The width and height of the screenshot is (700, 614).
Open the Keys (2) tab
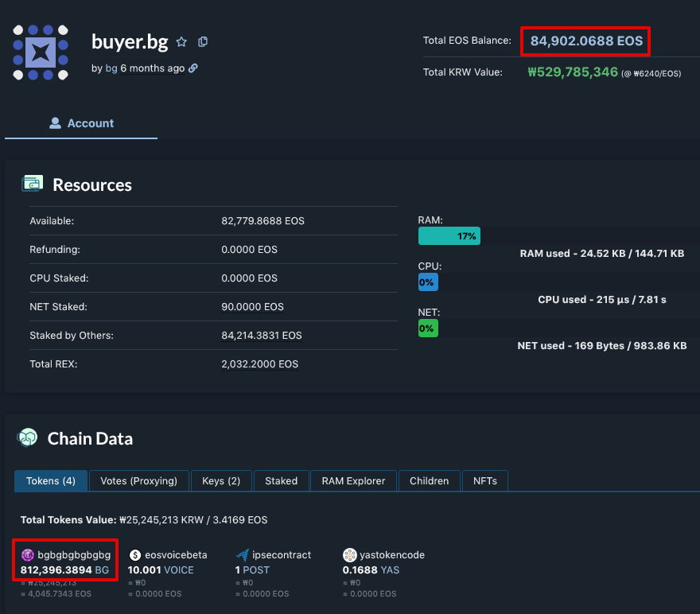click(x=221, y=480)
